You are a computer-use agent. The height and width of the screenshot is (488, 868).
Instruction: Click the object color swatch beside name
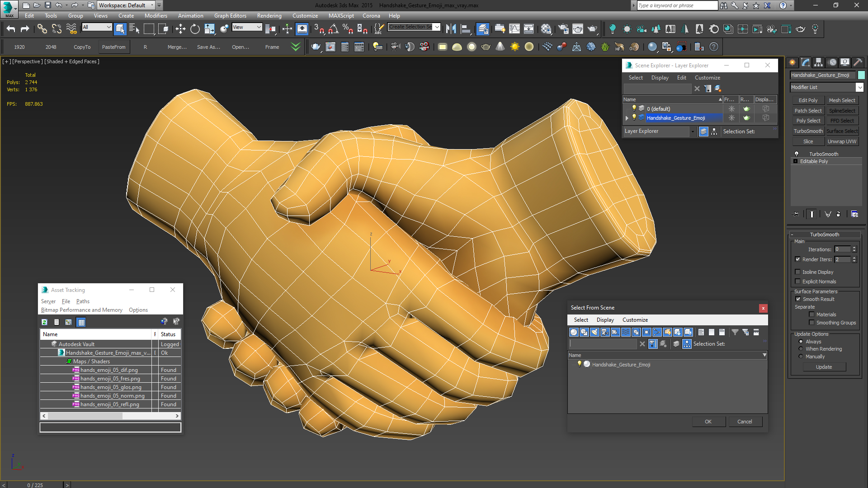tap(861, 75)
